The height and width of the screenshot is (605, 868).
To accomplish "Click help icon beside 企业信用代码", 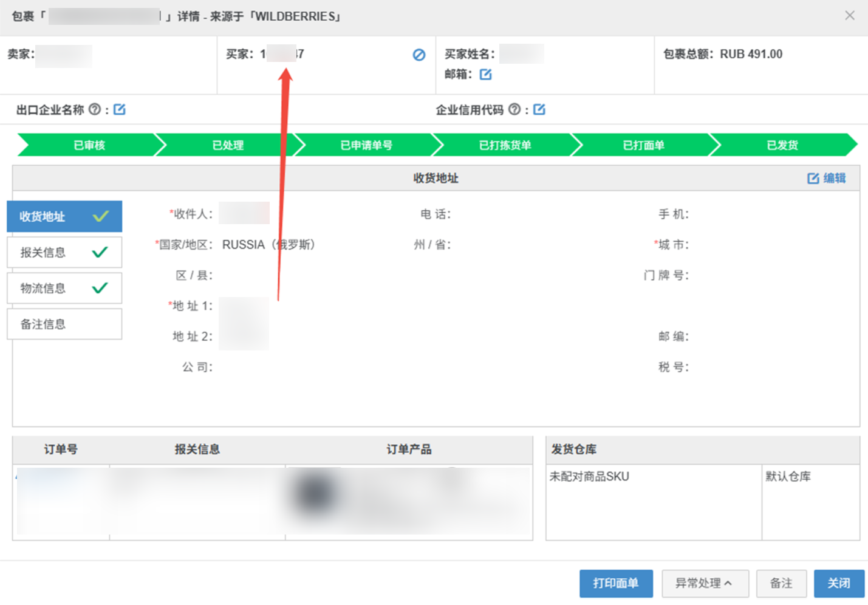I will click(514, 109).
